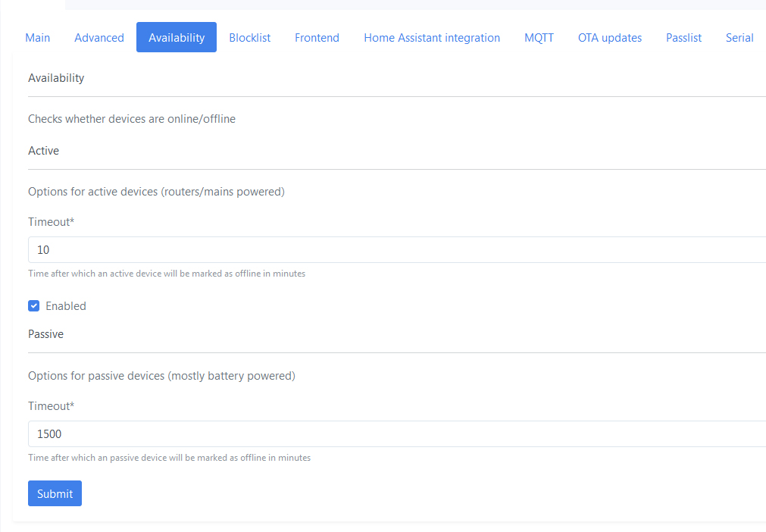Click the Passive timeout field showing 1500
The image size is (766, 532).
397,433
